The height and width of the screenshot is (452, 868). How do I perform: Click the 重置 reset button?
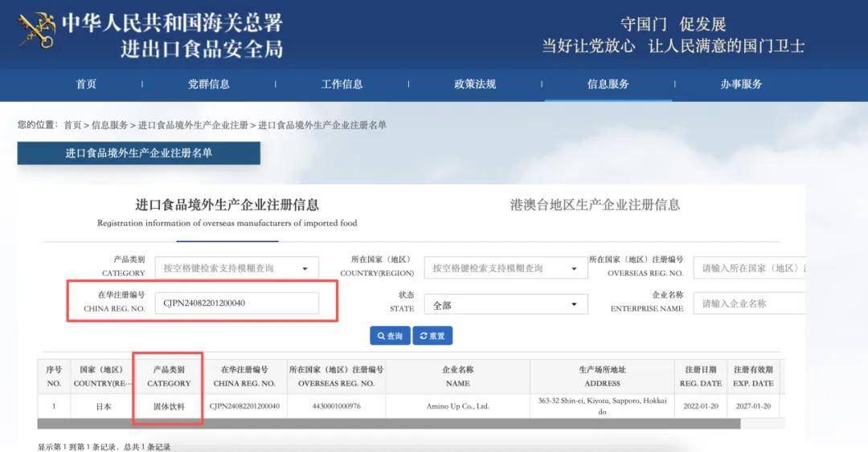click(432, 336)
